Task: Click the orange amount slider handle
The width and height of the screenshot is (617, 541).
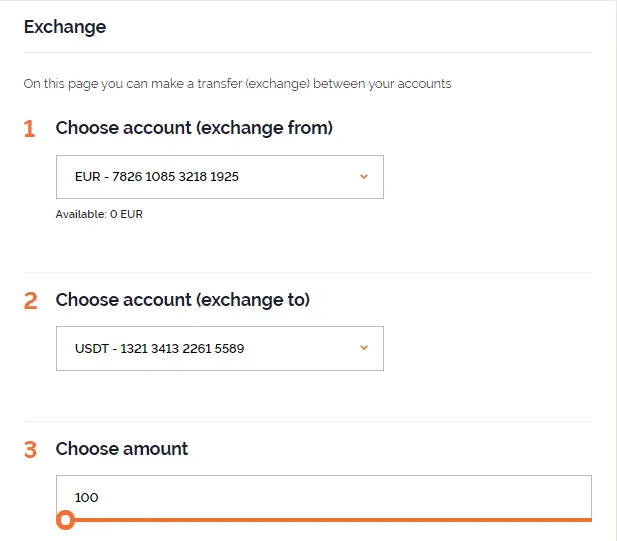Action: click(65, 520)
